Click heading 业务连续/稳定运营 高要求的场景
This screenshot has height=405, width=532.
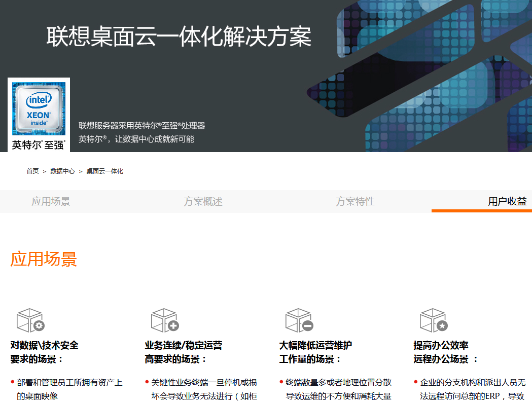(x=183, y=352)
